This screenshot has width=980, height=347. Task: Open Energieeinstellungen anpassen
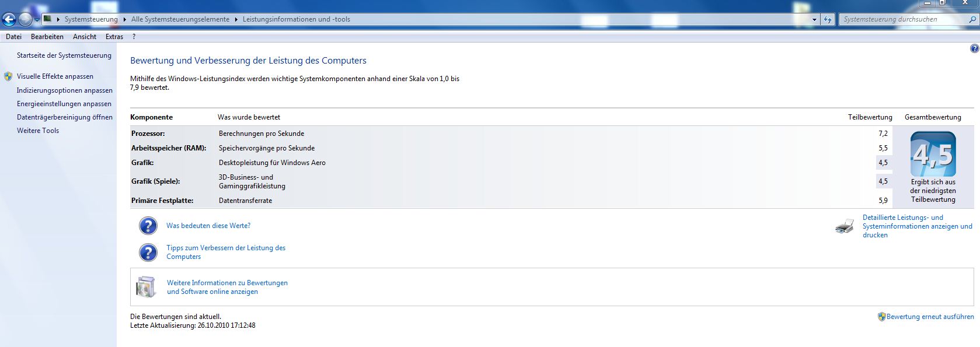tap(64, 104)
